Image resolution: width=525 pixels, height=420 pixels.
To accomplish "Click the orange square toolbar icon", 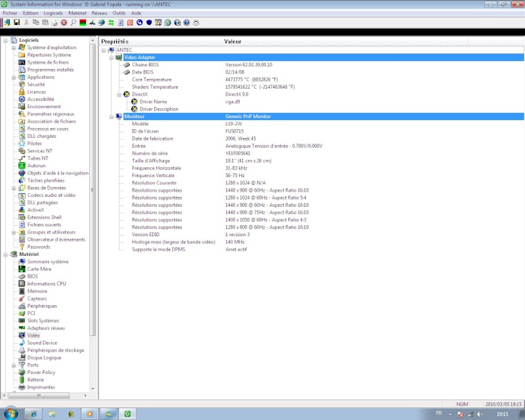I will click(130, 22).
